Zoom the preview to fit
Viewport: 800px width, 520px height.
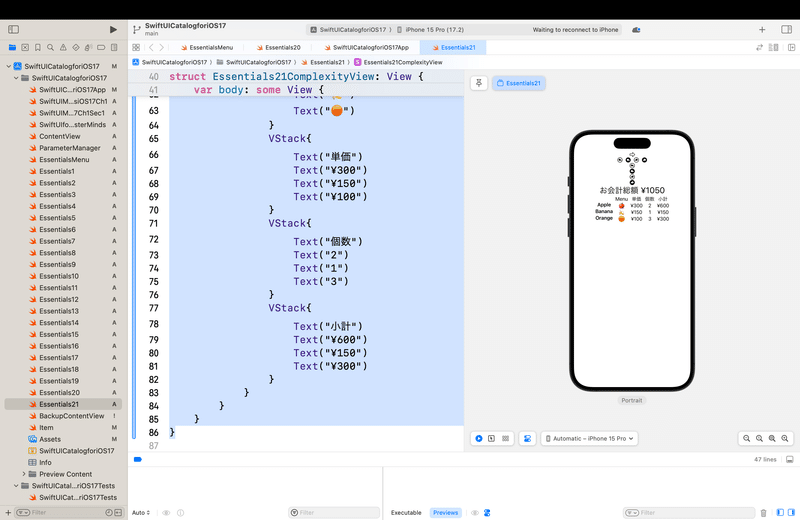click(x=772, y=438)
